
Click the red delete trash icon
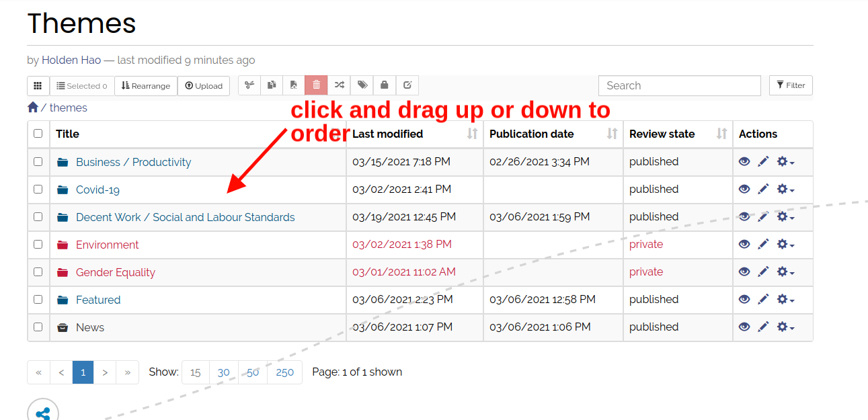[x=316, y=85]
